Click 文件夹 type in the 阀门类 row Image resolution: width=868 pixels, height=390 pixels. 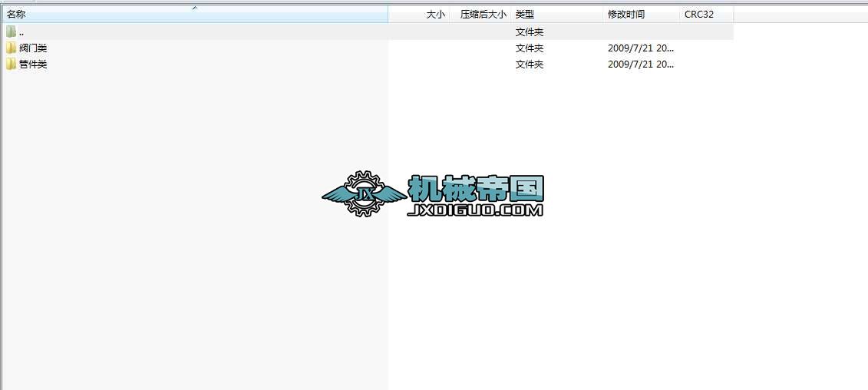coord(530,48)
